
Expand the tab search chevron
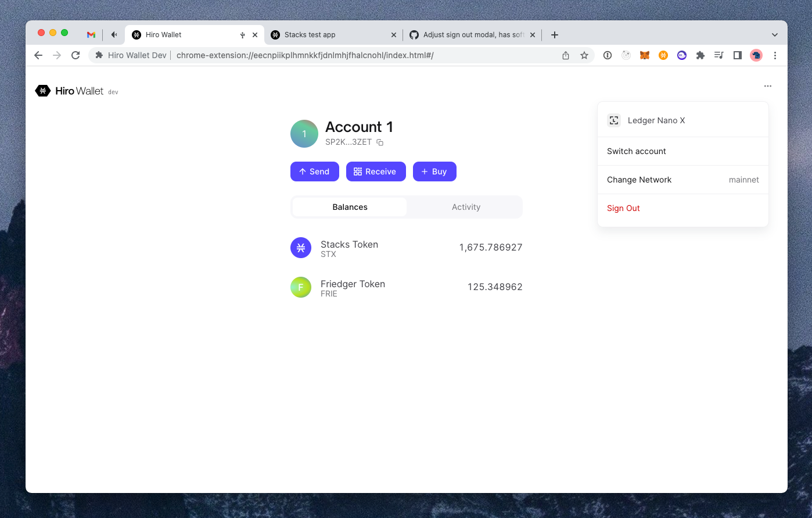(775, 34)
